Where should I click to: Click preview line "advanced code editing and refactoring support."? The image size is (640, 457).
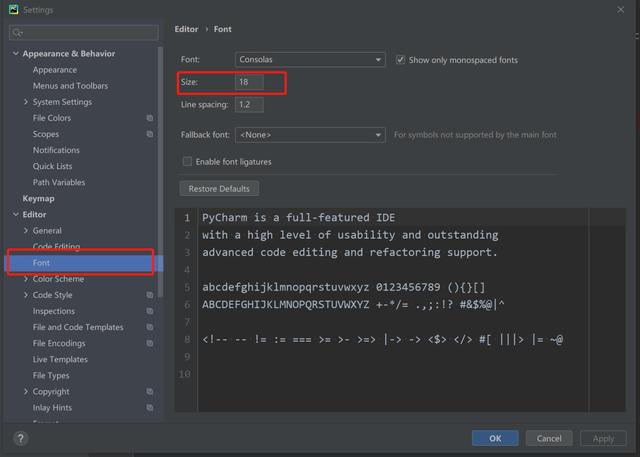point(350,252)
